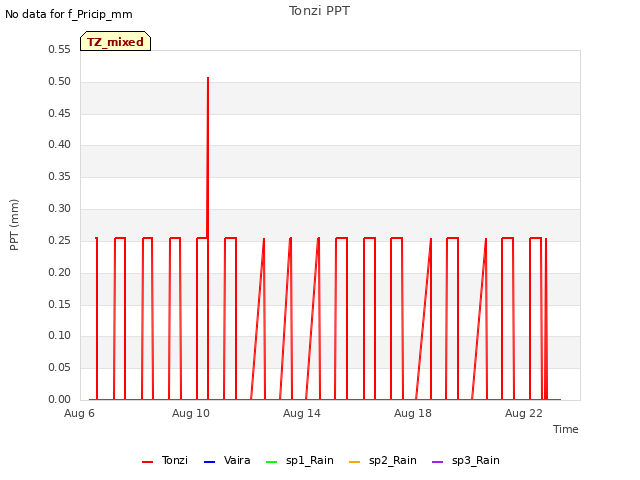Click the red Tonzi legend color marker
Viewport: 640px width, 480px height.
click(147, 462)
